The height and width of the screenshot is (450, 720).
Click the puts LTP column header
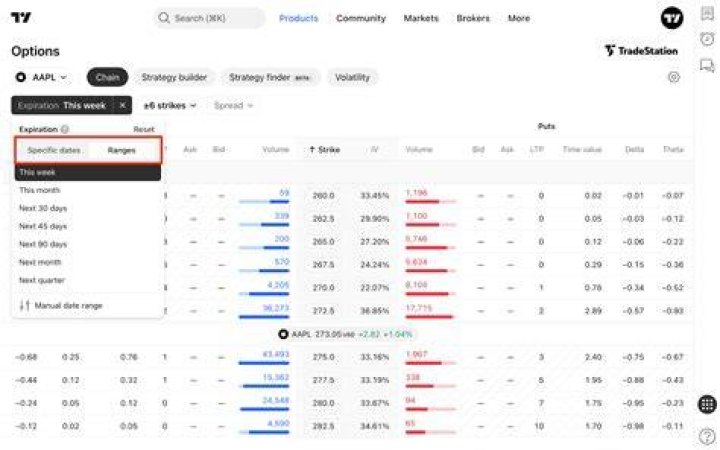click(536, 149)
